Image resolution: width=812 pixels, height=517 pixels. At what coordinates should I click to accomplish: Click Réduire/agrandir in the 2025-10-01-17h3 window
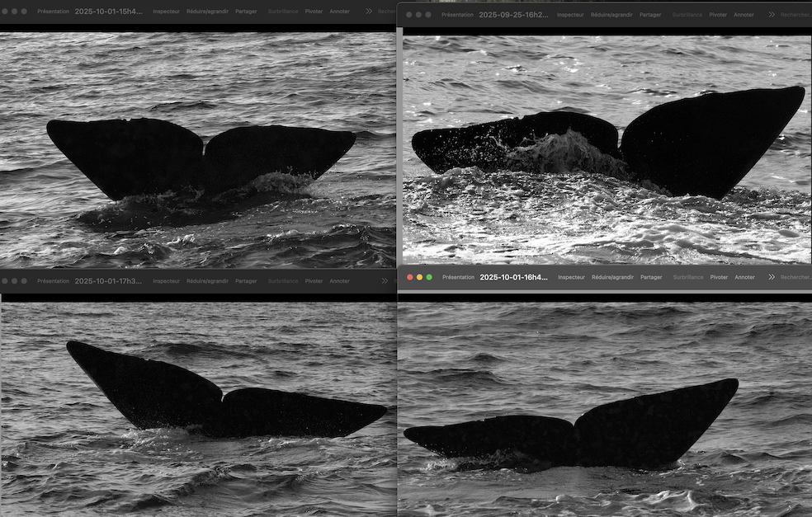coord(207,281)
